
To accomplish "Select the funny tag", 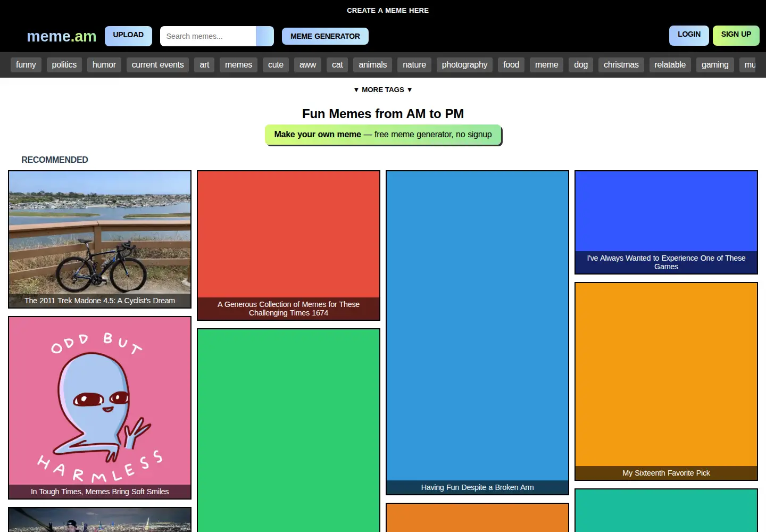I will pos(26,65).
